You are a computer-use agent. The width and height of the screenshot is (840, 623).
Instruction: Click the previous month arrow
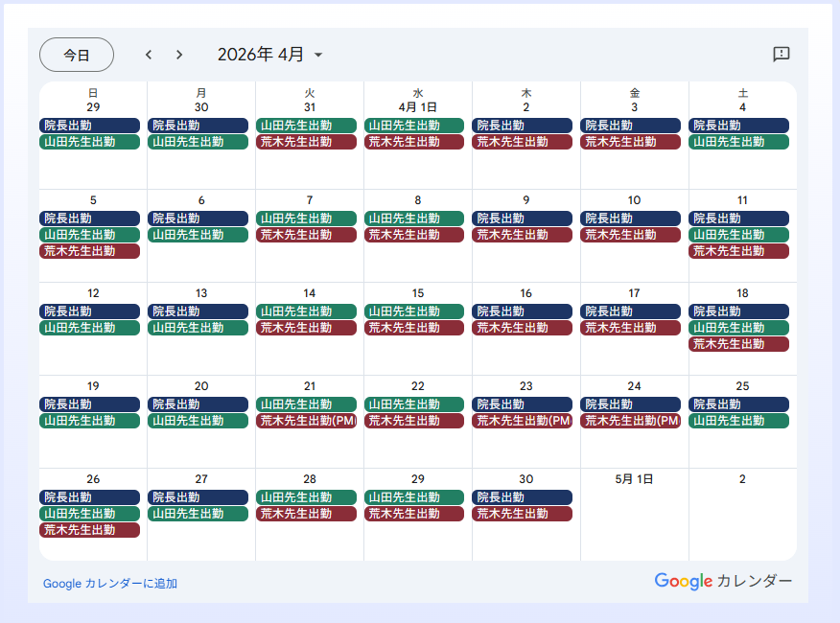[x=149, y=55]
